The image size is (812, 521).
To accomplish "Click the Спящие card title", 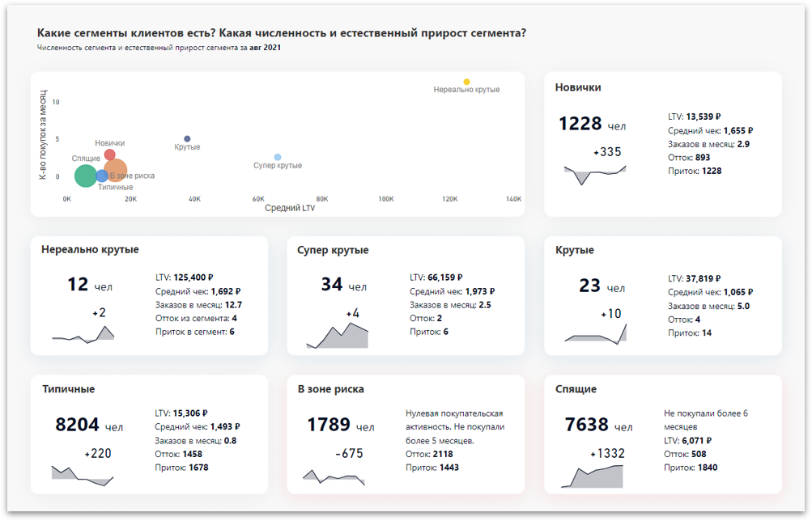I will (x=576, y=389).
